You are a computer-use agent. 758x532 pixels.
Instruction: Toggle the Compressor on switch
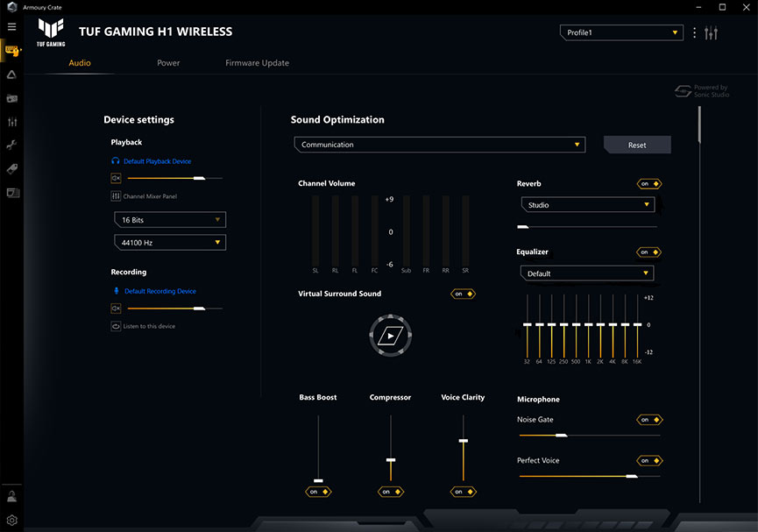[391, 492]
